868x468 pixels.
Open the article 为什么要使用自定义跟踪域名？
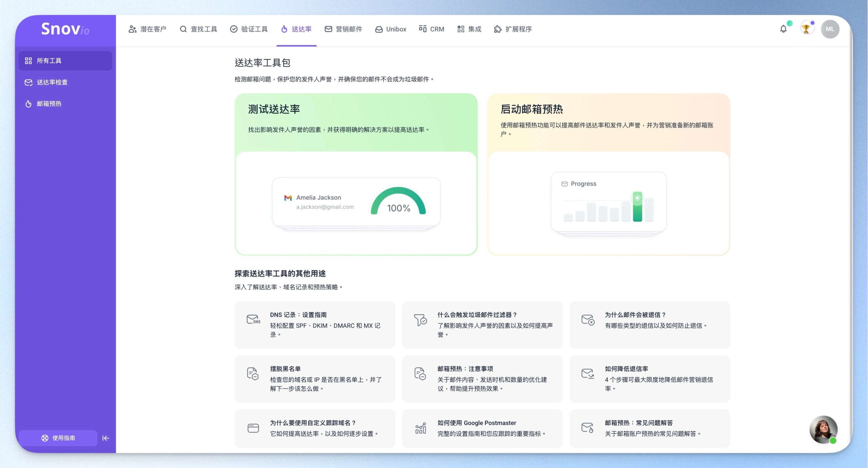point(315,428)
